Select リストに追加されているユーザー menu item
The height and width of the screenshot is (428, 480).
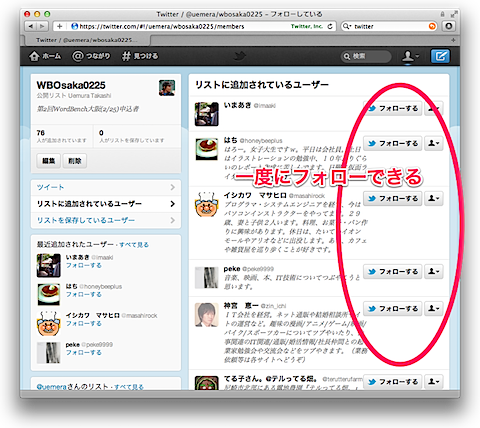click(106, 204)
